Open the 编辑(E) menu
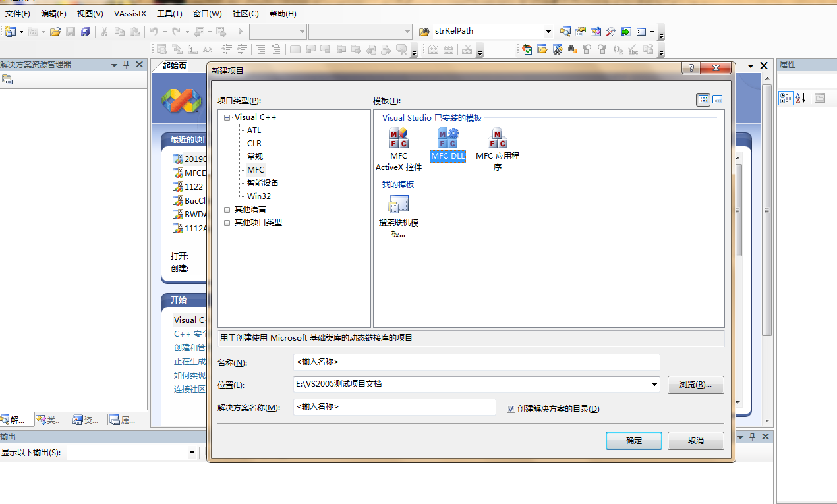The width and height of the screenshot is (837, 504). [x=53, y=13]
